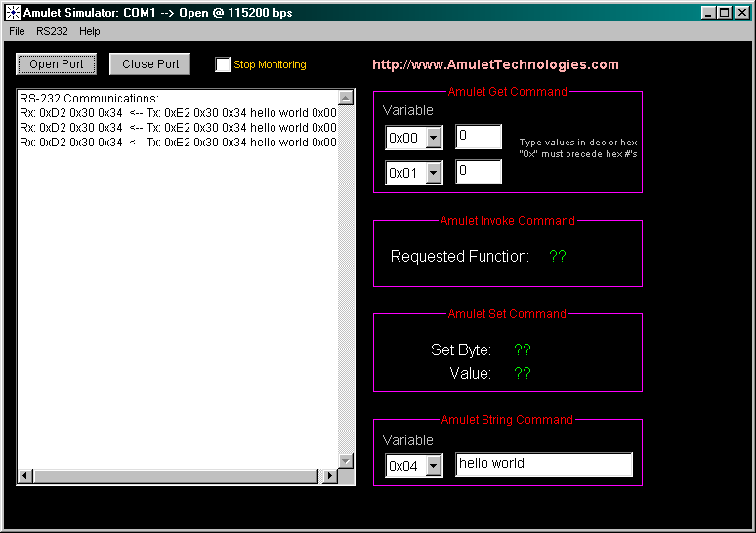Expand the 0x04 string variable dropdown
Screen dimensions: 756x533
[x=434, y=466]
